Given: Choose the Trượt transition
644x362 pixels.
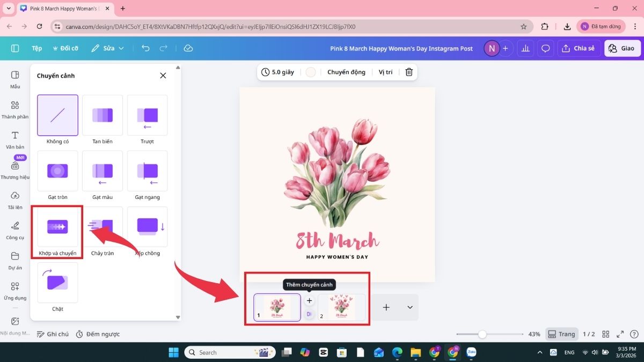Looking at the screenshot, I should point(147,115).
